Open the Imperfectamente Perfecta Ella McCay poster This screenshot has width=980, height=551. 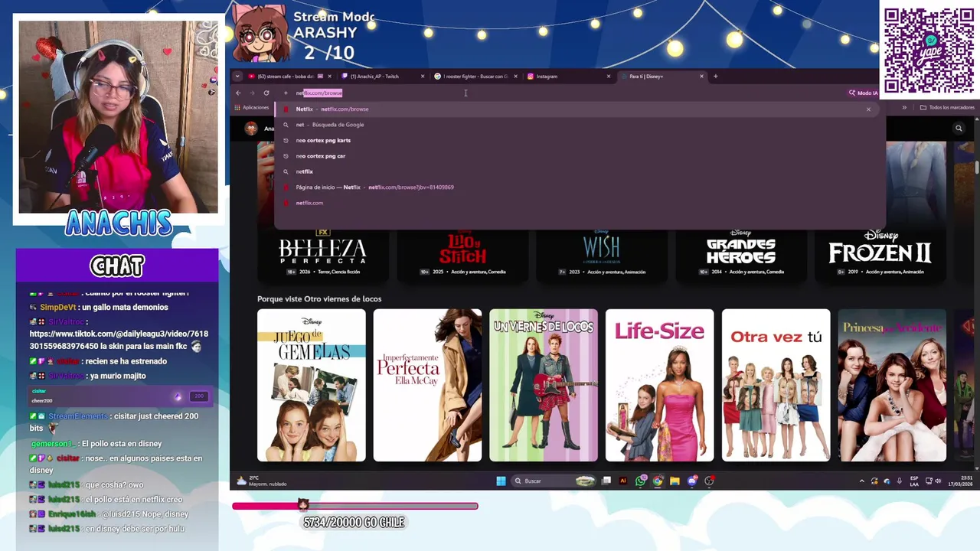[x=427, y=385]
